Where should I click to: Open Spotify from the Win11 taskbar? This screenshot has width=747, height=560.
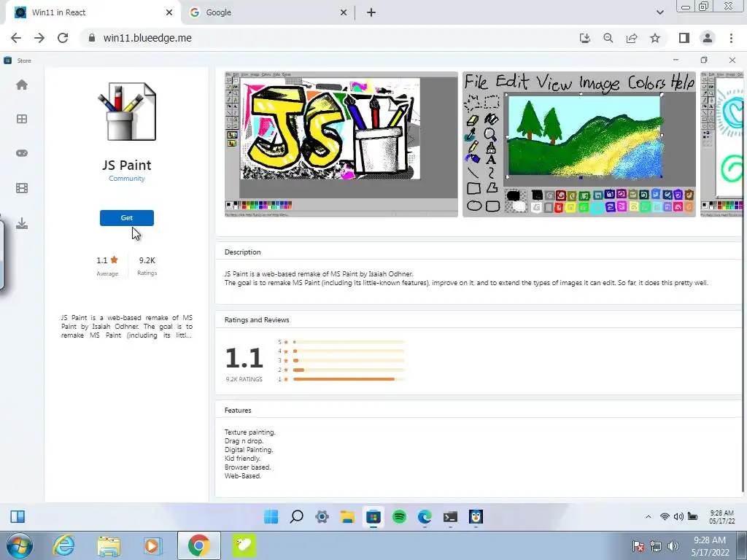[x=399, y=517]
